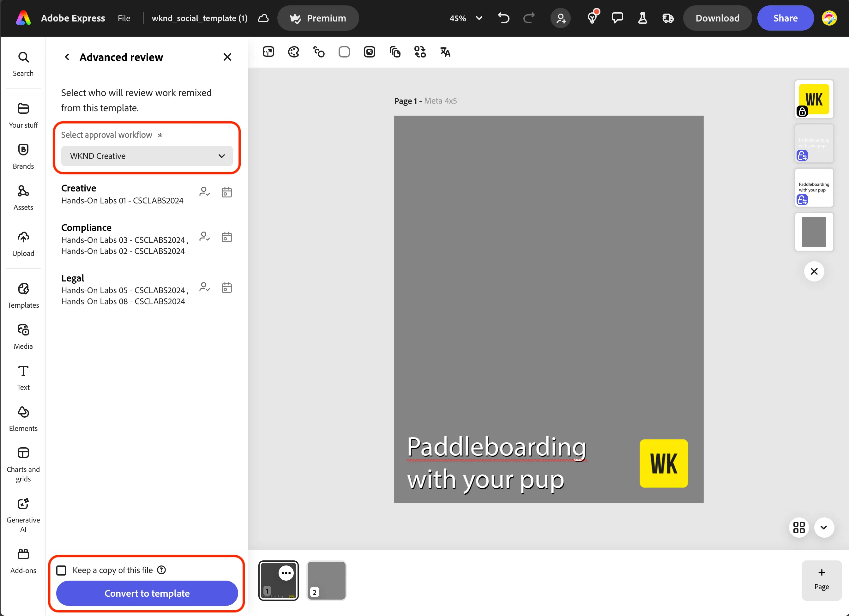
Task: Click Convert to template
Action: 147,593
